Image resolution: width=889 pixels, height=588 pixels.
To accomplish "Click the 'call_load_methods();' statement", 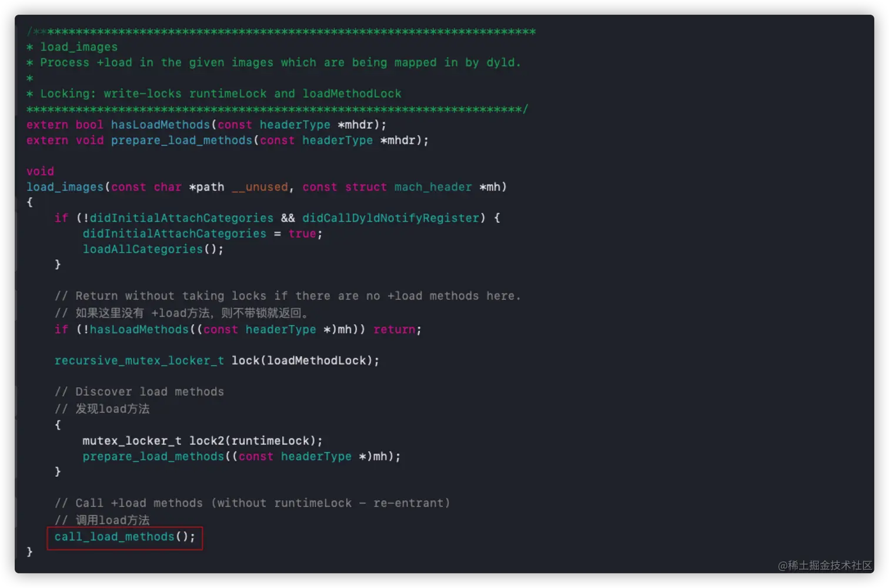I will click(x=125, y=537).
